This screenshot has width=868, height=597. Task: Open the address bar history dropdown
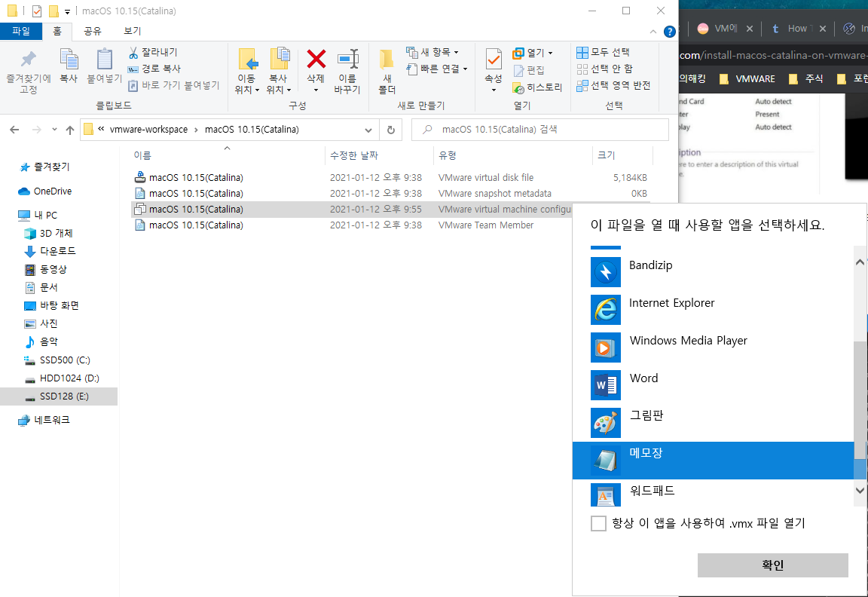(368, 130)
